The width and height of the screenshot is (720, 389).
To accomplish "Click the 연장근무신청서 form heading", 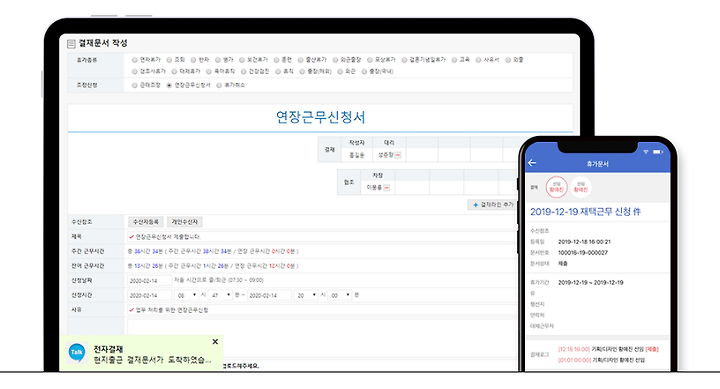I will 321,117.
